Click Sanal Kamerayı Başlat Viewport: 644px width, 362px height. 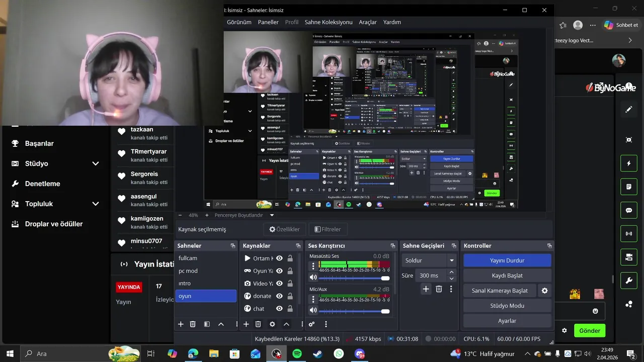click(x=500, y=291)
